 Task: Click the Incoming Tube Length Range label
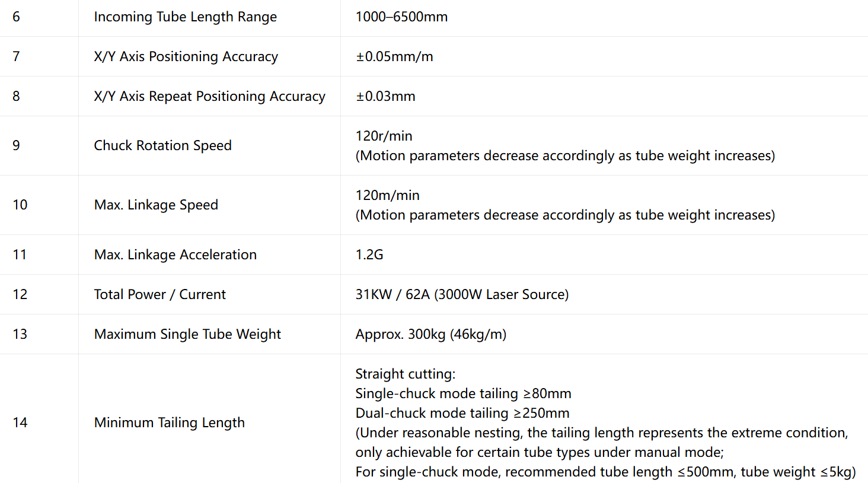coord(185,17)
